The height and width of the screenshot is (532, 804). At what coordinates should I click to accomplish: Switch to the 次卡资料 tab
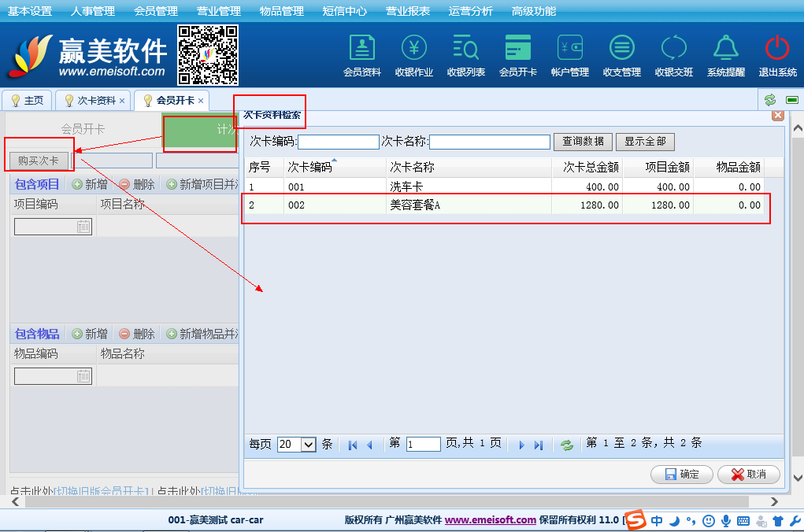(96, 101)
